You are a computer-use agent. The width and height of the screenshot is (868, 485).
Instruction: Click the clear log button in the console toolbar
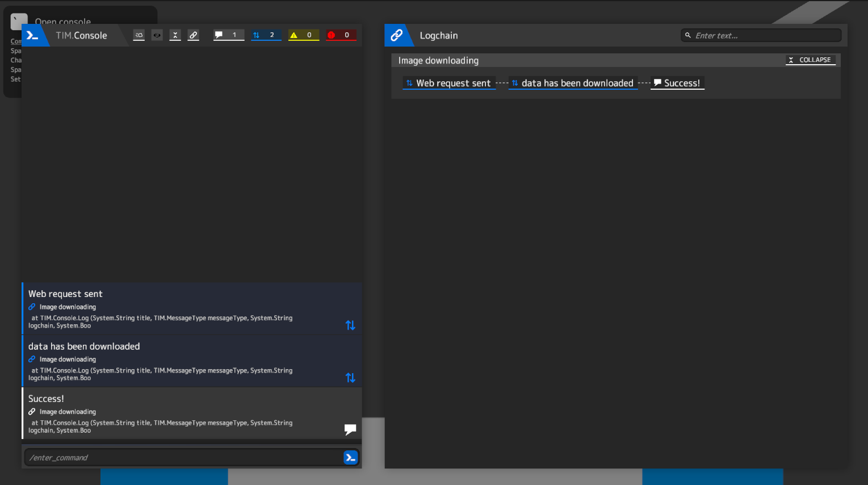[139, 35]
